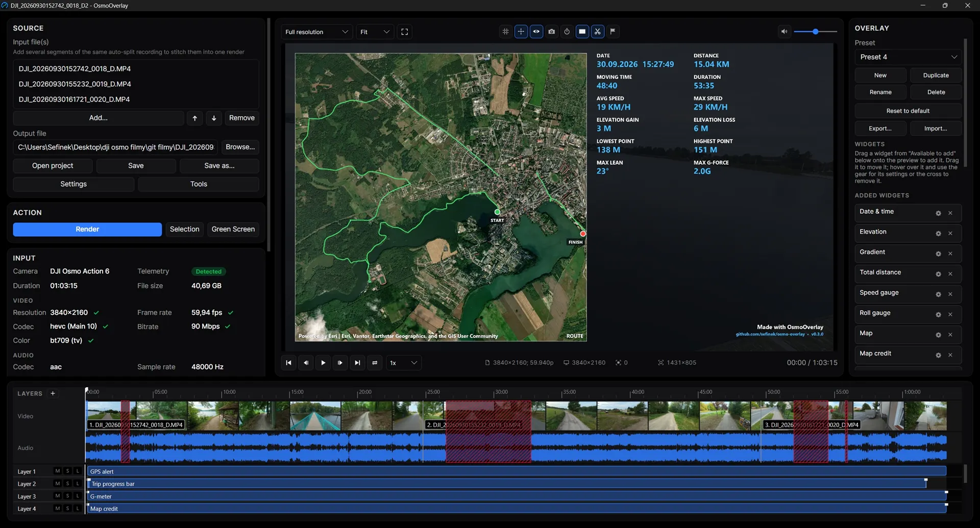Mute Layer 1 with the M toggle
This screenshot has width=980, height=528.
click(57, 471)
